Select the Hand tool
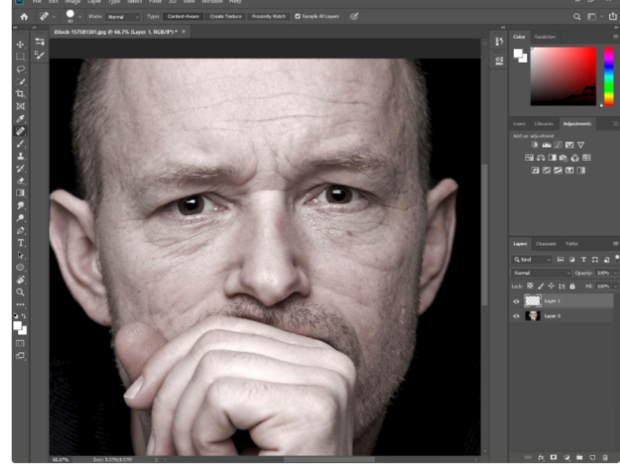 21,280
